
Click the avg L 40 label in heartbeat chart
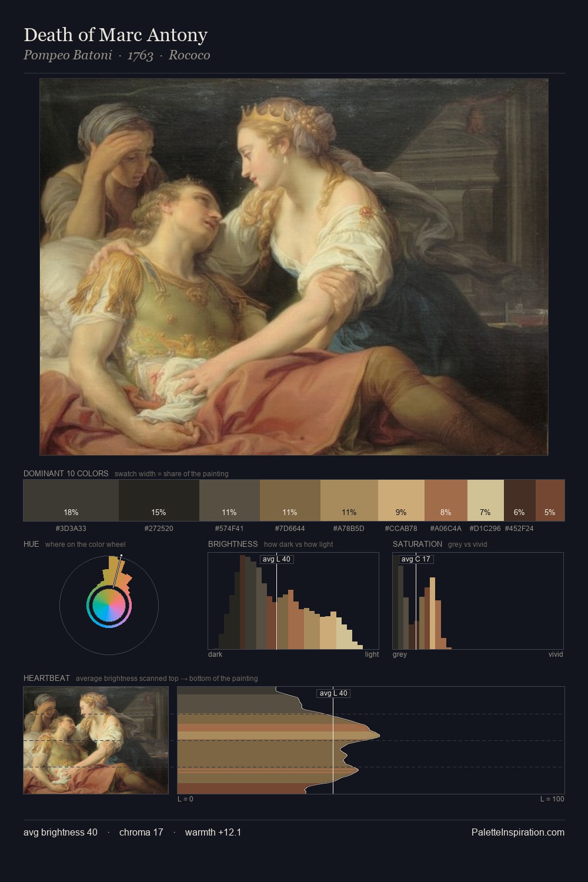(333, 693)
